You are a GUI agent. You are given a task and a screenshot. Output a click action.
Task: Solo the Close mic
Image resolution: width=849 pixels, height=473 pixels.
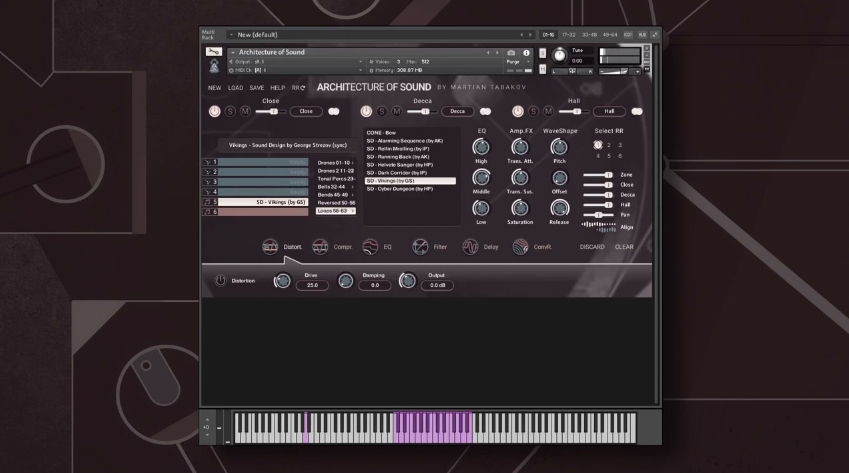tap(230, 111)
